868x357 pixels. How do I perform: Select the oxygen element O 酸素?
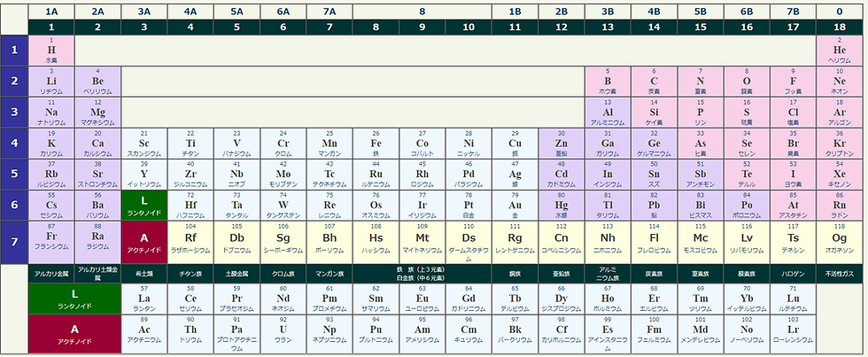[x=747, y=81]
